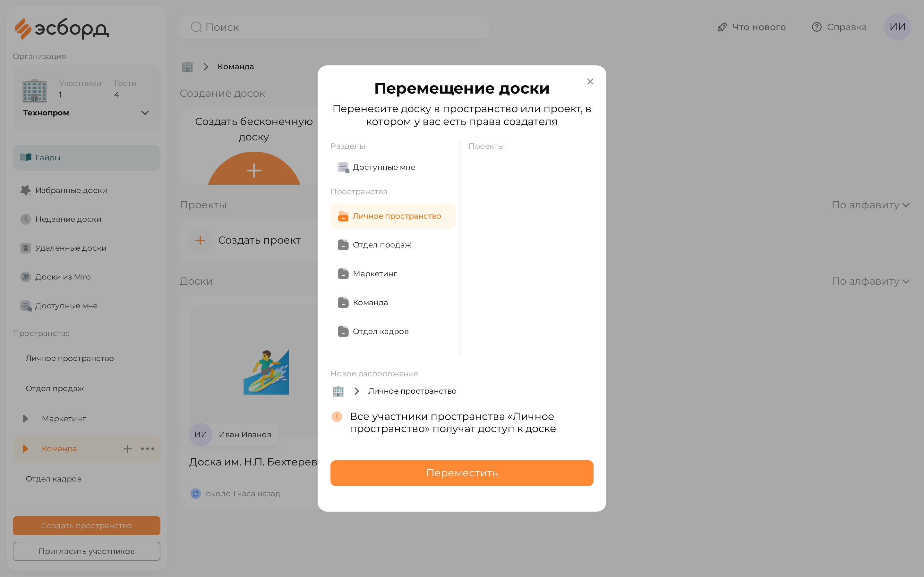Image resolution: width=924 pixels, height=577 pixels.
Task: Select Доступные мне section in dialog
Action: (393, 167)
